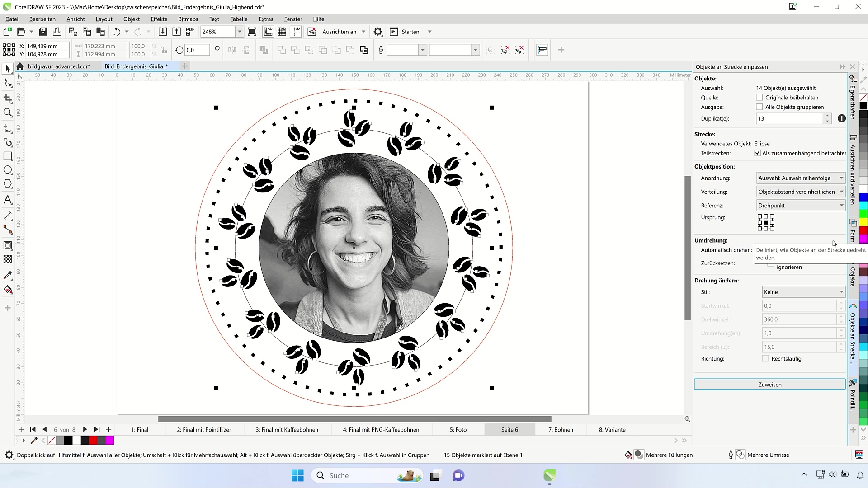
Task: Click the Print icon
Action: point(57,32)
